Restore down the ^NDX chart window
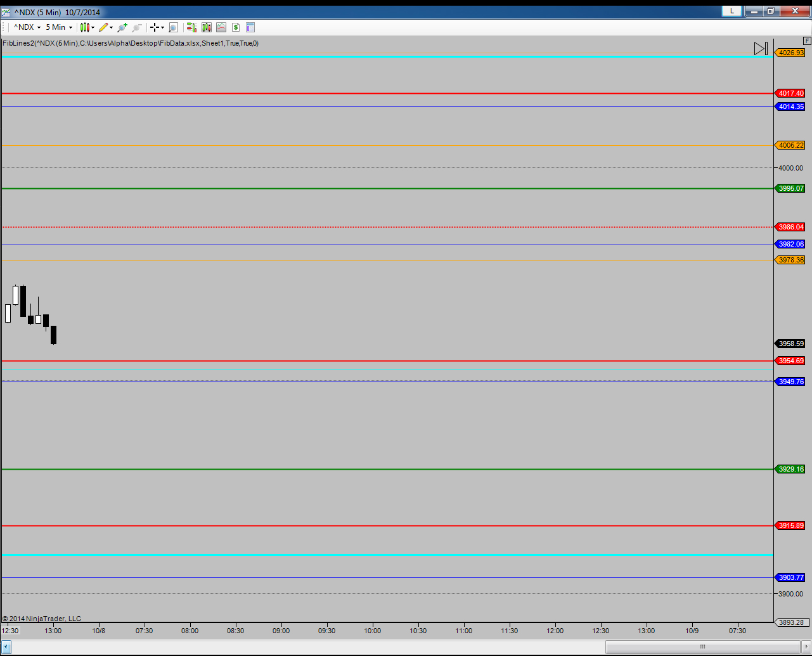This screenshot has height=656, width=812. pyautogui.click(x=771, y=11)
